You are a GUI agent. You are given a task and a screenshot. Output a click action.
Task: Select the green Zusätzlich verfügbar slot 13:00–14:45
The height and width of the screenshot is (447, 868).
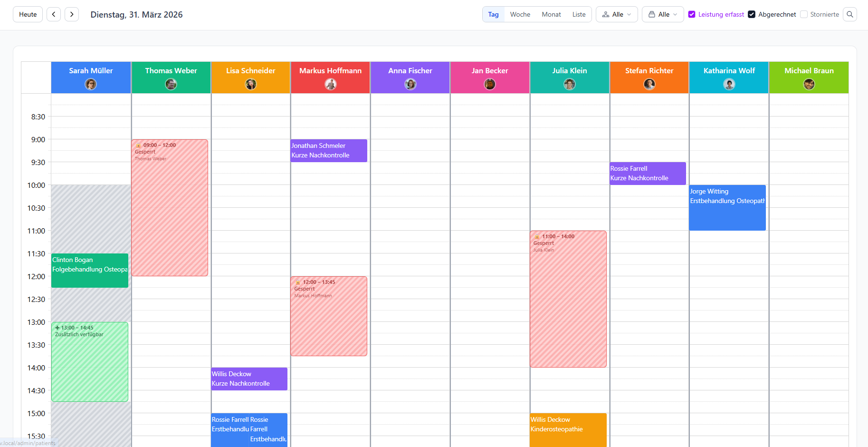(x=90, y=362)
